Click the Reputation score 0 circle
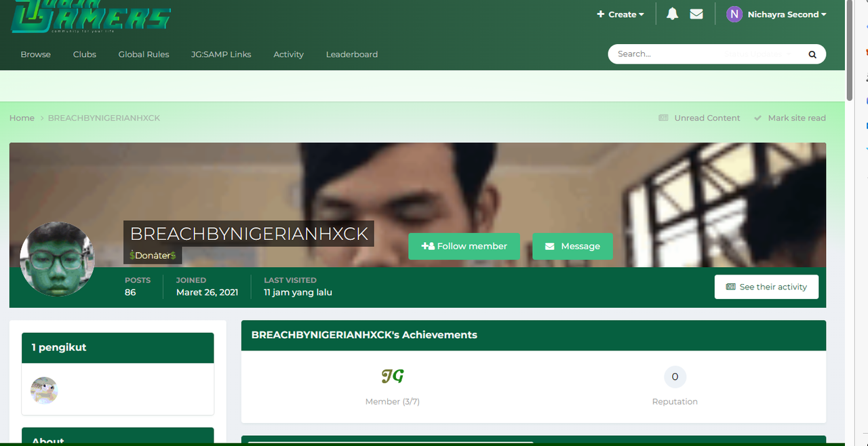The image size is (868, 446). tap(675, 377)
